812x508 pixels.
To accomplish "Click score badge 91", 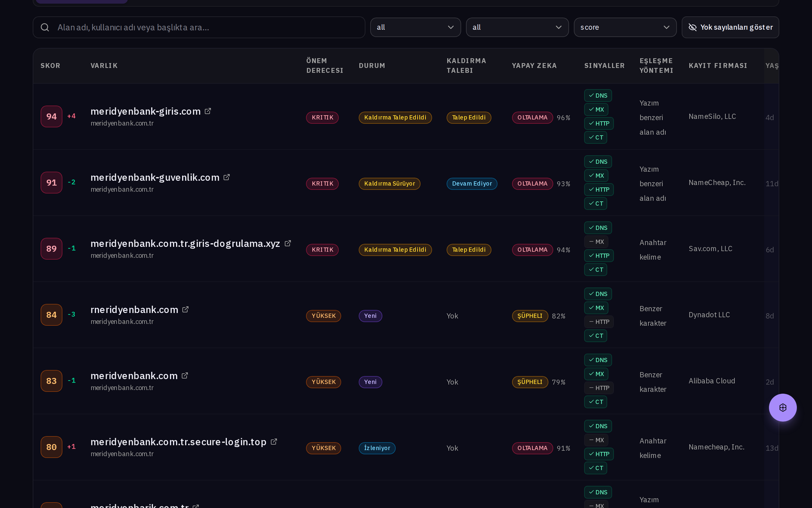I will point(51,182).
